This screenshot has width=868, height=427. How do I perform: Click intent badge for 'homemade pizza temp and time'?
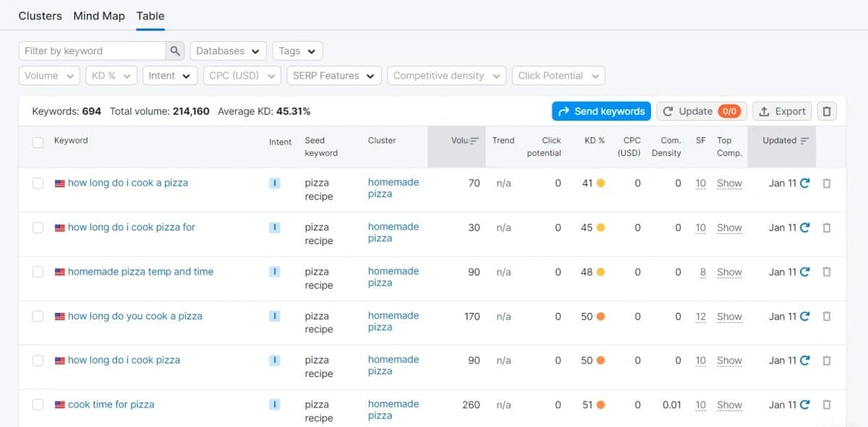[x=274, y=272]
